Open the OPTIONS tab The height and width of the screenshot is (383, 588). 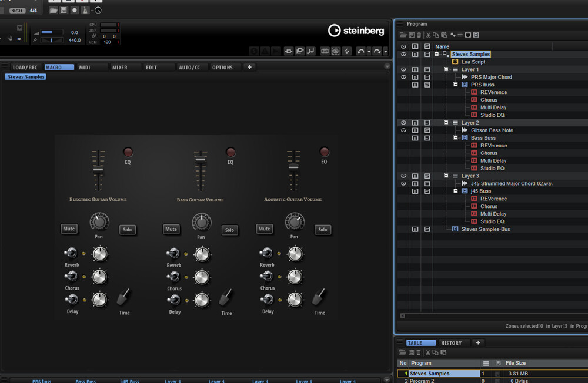pyautogui.click(x=222, y=68)
